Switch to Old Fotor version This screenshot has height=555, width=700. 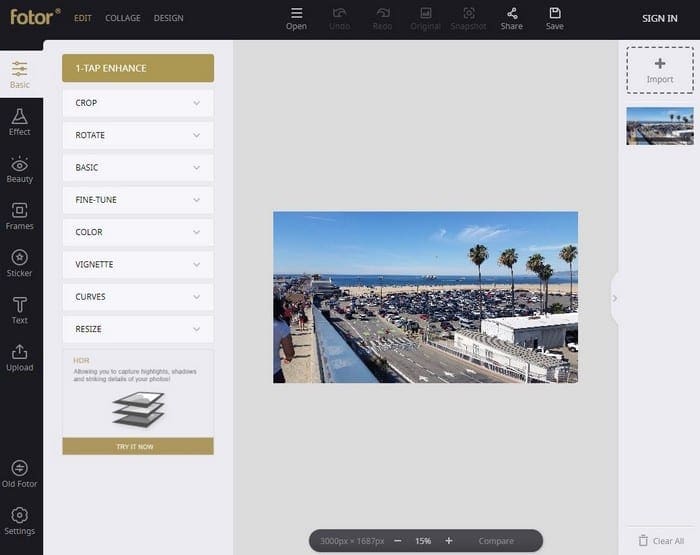[20, 473]
